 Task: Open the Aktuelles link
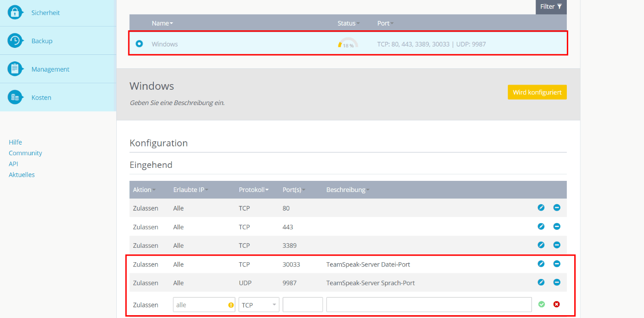[x=21, y=175]
